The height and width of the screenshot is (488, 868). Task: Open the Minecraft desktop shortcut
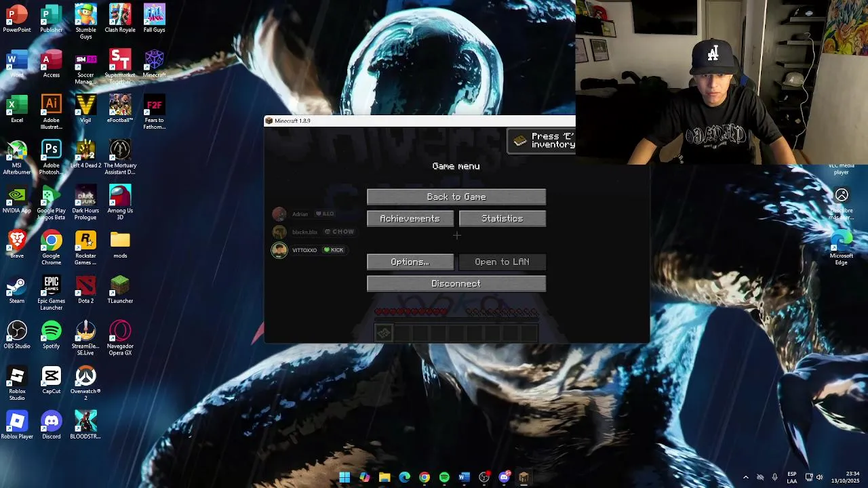(x=154, y=64)
